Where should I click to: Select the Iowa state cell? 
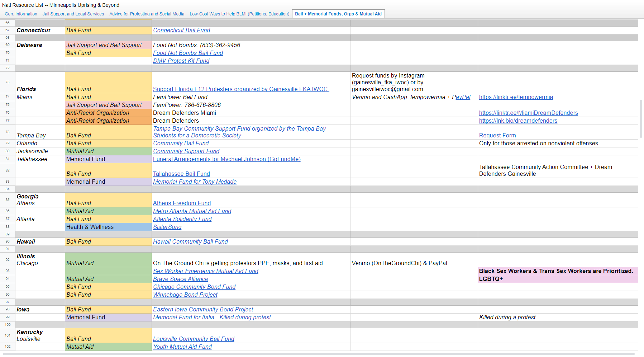(40, 310)
